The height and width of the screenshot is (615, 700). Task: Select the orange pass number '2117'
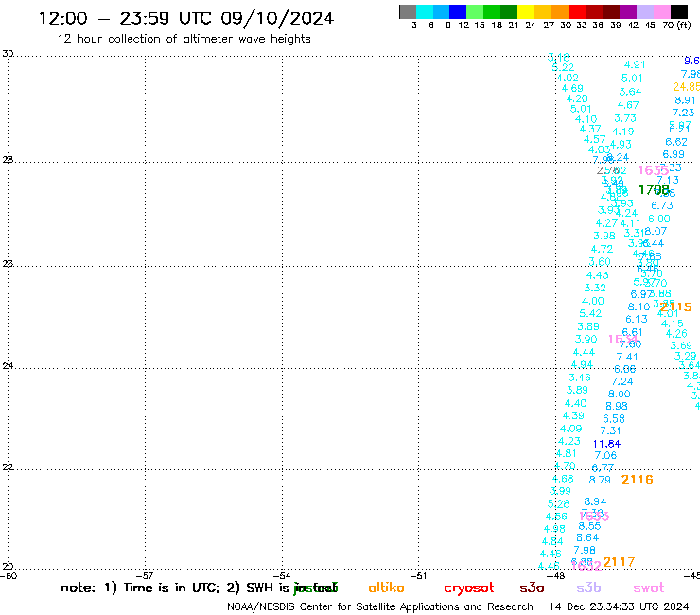(x=619, y=562)
